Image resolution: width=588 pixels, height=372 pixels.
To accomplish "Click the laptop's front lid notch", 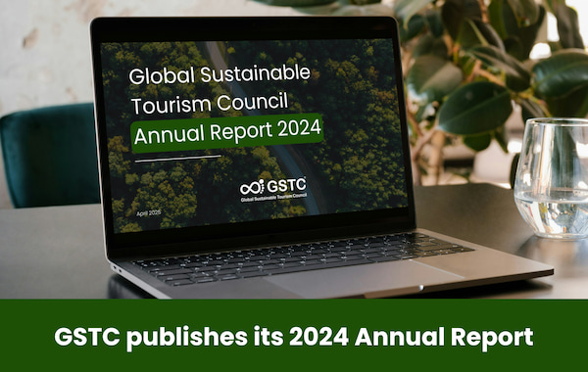I will [421, 288].
